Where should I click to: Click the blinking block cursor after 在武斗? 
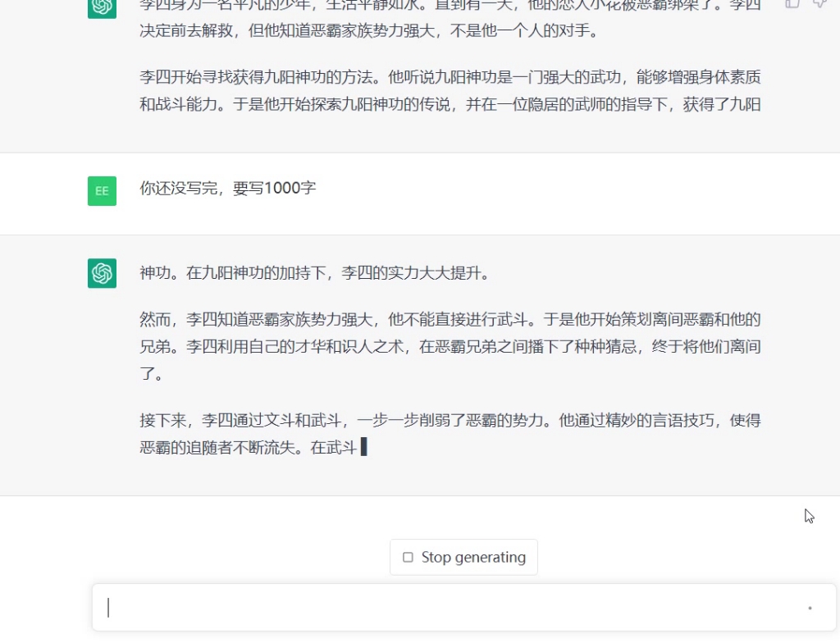tap(363, 448)
